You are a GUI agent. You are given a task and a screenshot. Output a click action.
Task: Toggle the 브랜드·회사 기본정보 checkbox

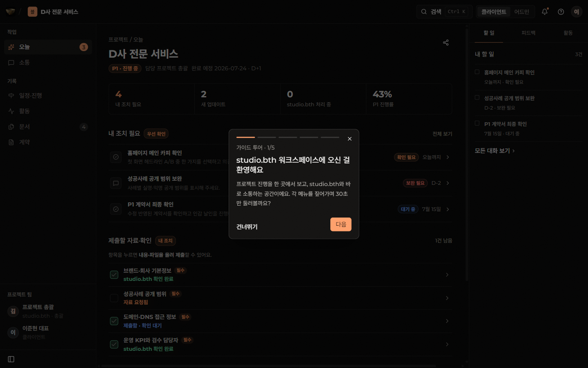click(x=114, y=275)
